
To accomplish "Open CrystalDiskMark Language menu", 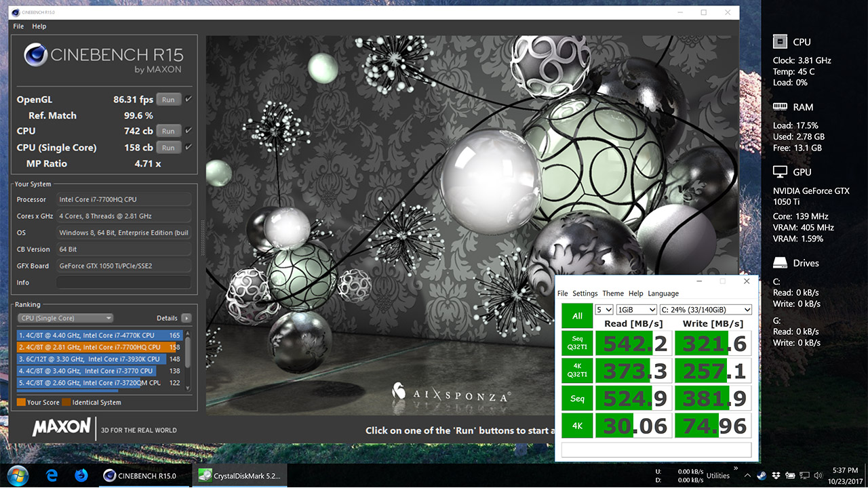I will pyautogui.click(x=663, y=293).
